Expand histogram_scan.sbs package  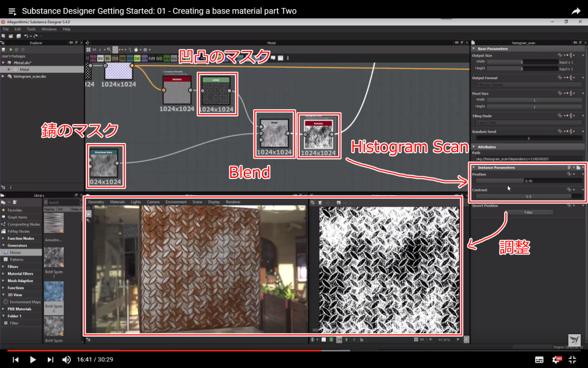(x=4, y=76)
